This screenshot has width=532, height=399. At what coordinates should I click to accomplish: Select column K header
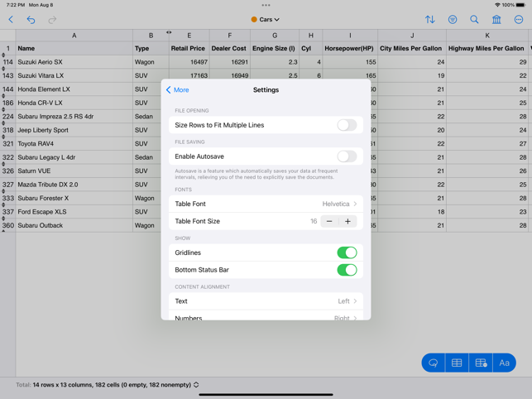pyautogui.click(x=487, y=36)
